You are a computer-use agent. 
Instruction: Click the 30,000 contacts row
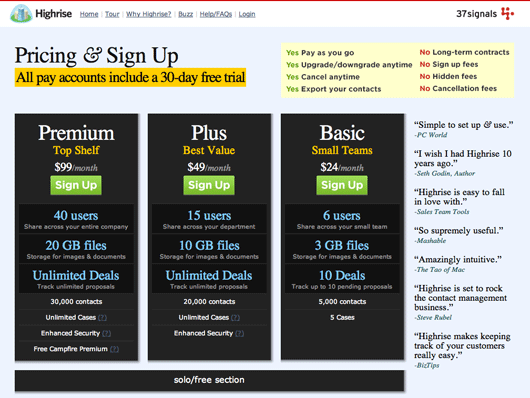click(x=76, y=302)
